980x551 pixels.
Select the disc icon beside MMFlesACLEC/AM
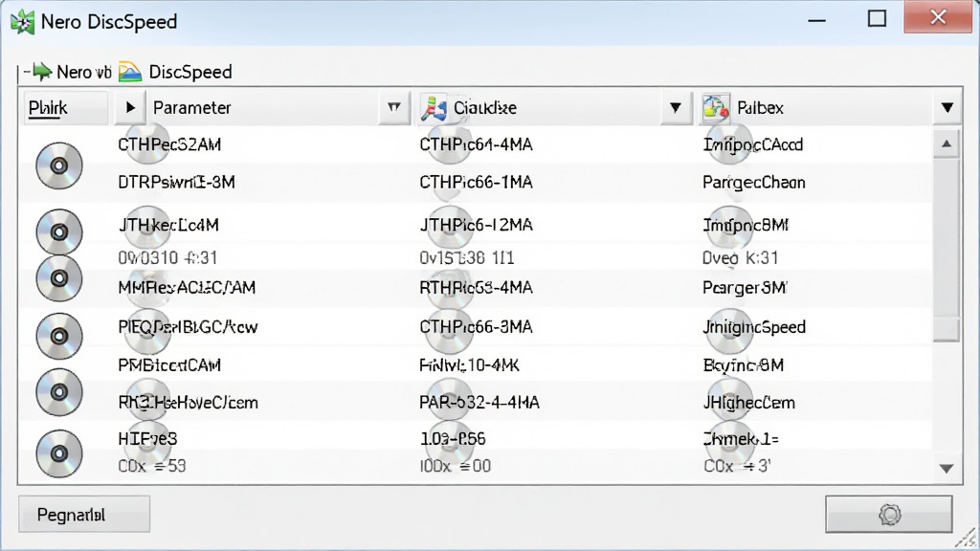[x=59, y=278]
